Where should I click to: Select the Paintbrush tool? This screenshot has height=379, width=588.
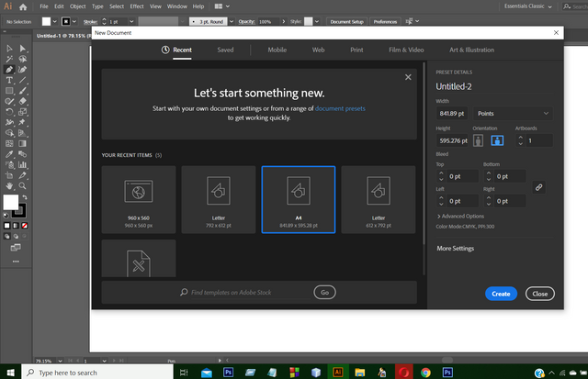22,91
